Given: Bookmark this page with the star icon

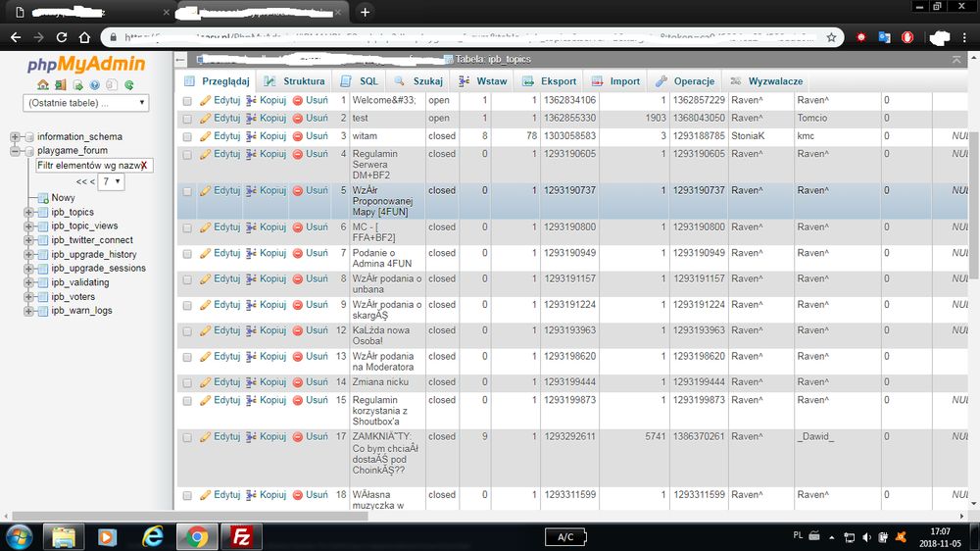Looking at the screenshot, I should coord(831,37).
